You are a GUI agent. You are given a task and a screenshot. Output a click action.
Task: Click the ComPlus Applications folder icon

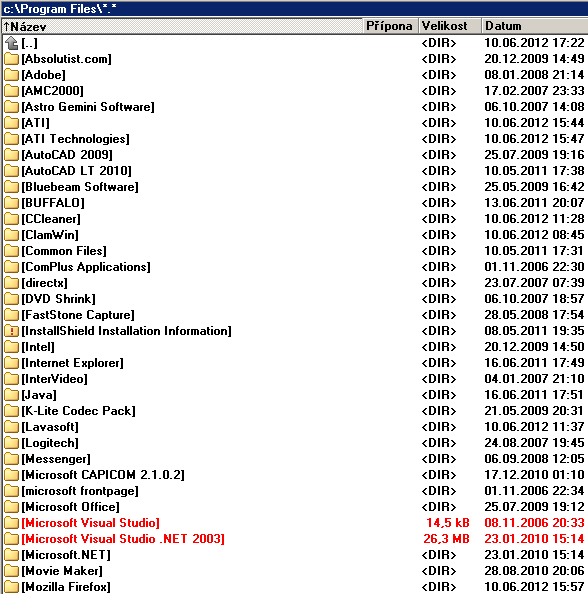tap(12, 267)
